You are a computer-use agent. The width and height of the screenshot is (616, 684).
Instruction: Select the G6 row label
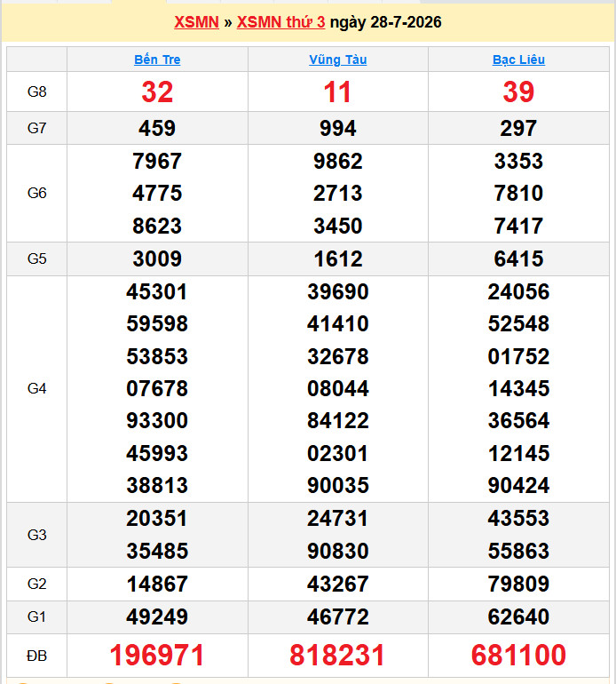click(x=36, y=193)
